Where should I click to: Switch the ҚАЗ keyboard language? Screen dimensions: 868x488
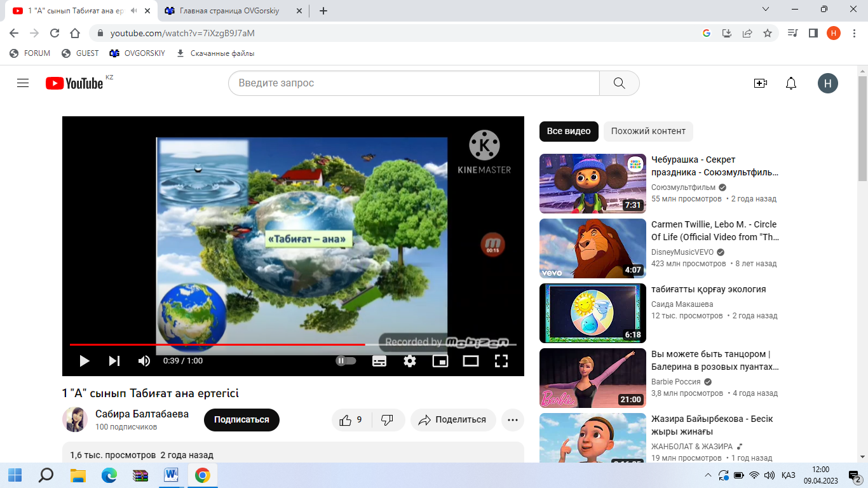789,475
